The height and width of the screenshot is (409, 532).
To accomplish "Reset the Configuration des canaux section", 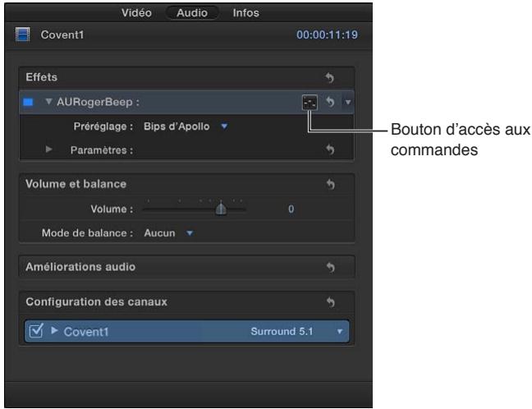I will 331,301.
